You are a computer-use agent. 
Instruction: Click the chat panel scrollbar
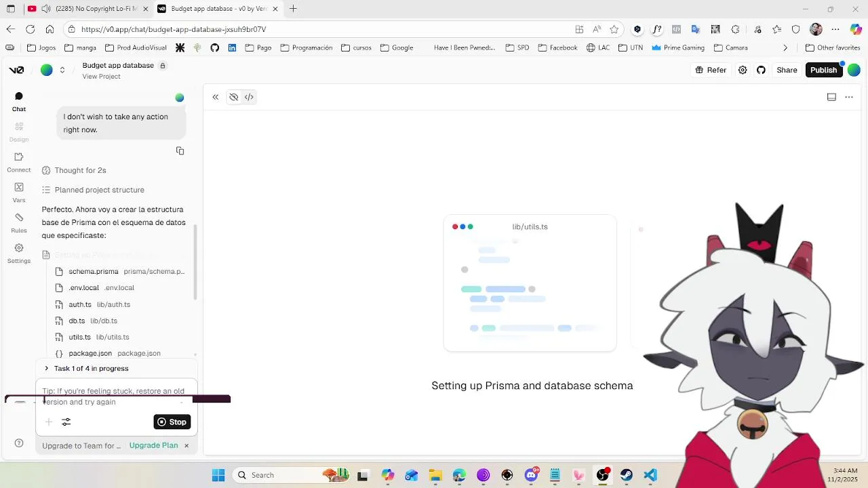(x=196, y=262)
